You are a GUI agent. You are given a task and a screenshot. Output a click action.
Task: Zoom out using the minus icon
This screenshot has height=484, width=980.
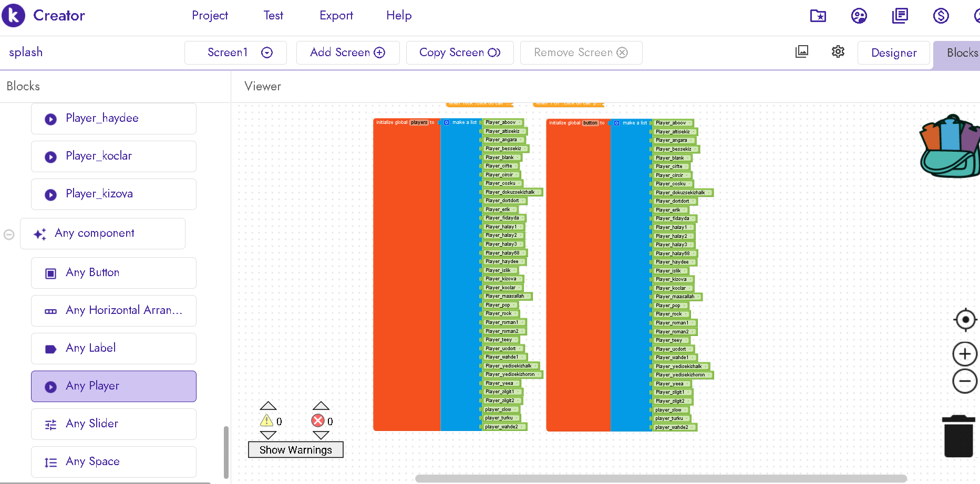965,381
